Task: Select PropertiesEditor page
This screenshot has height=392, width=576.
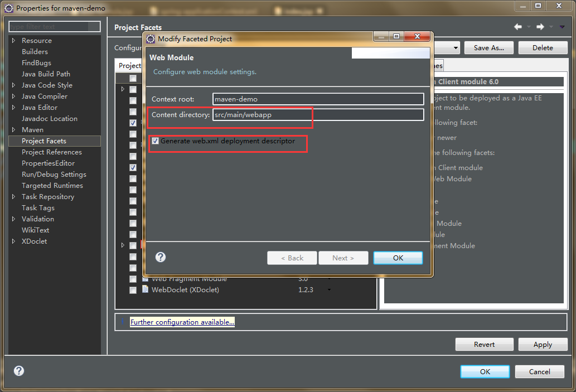Action: tap(48, 163)
